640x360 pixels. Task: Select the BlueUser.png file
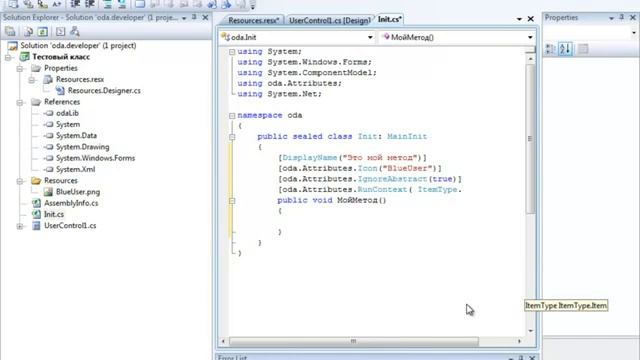(x=78, y=192)
